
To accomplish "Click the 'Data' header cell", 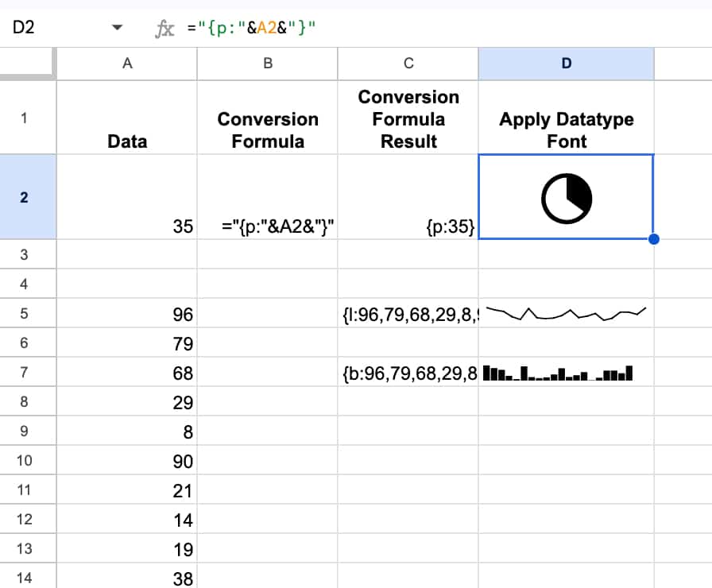I will (x=127, y=118).
